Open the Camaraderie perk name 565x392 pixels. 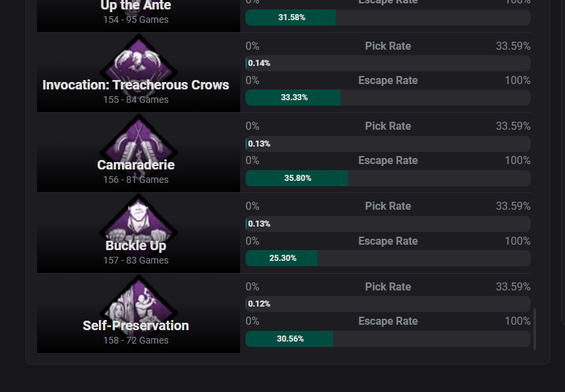(x=135, y=165)
